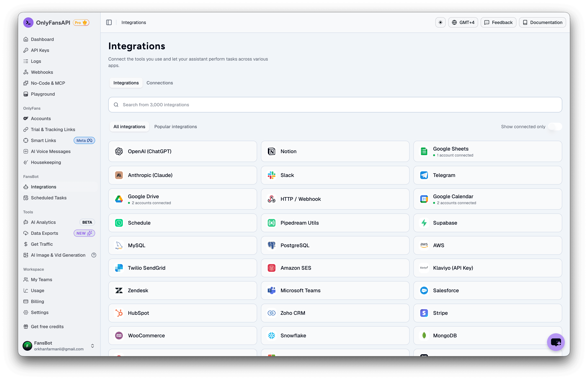The height and width of the screenshot is (380, 588).
Task: Click the search integrations input field
Action: point(335,105)
